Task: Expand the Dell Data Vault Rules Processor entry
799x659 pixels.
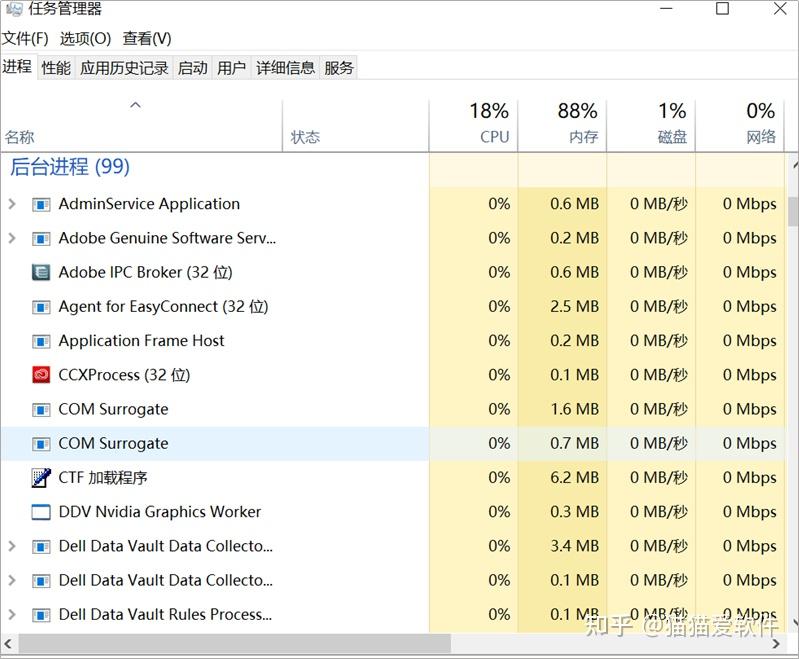Action: tap(12, 615)
